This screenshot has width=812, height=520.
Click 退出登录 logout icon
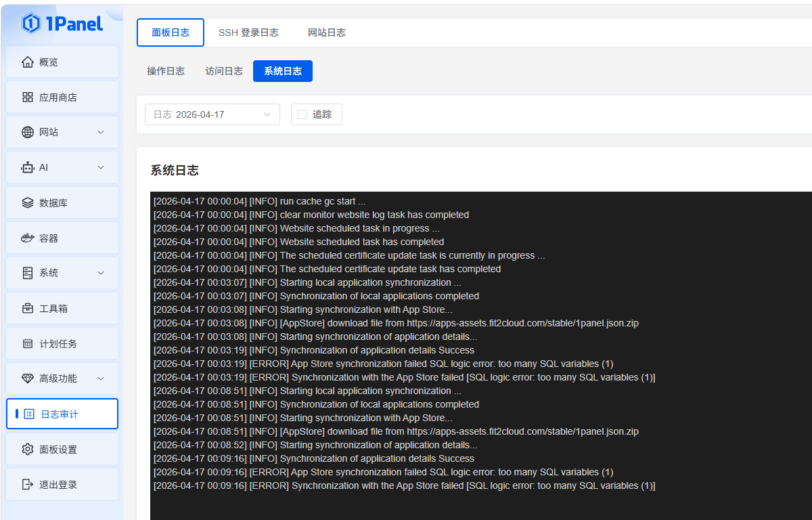click(28, 485)
